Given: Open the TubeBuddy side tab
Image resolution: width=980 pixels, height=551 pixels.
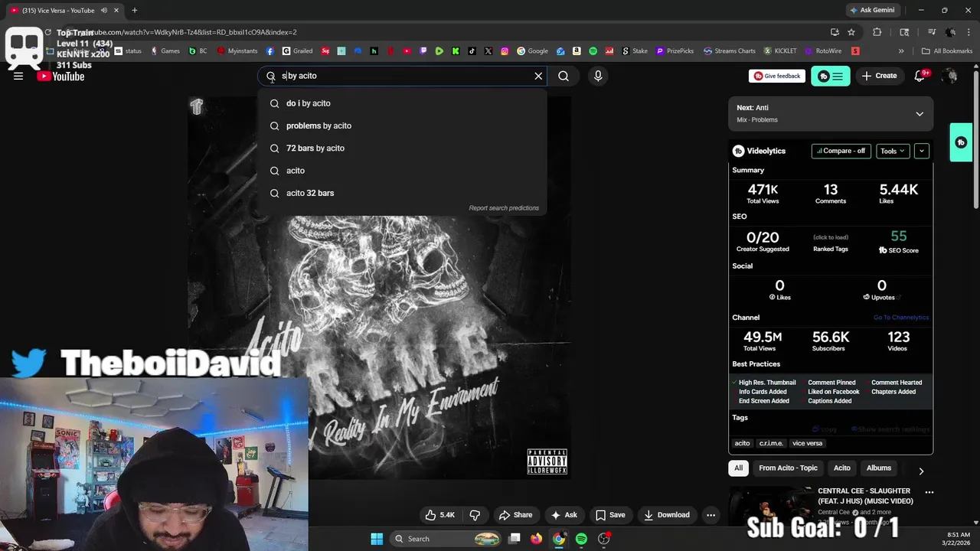Looking at the screenshot, I should pos(961,142).
